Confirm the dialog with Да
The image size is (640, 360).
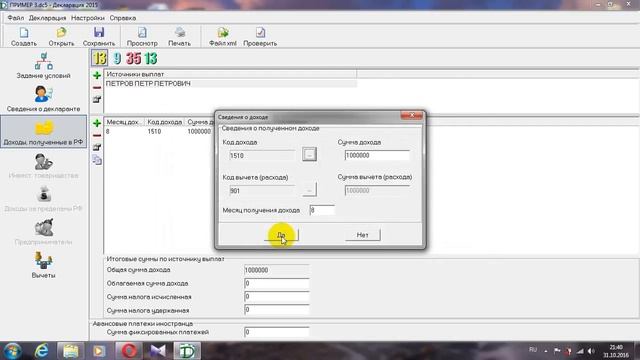point(281,235)
